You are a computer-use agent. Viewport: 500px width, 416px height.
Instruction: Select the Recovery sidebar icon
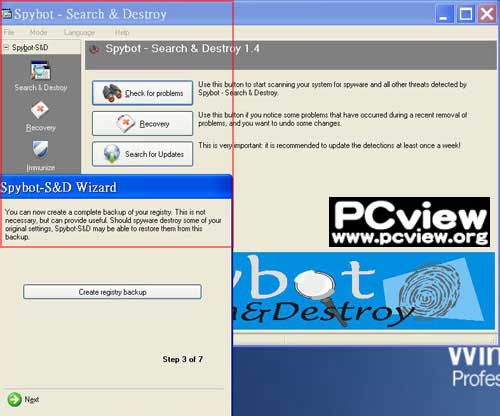tap(40, 110)
